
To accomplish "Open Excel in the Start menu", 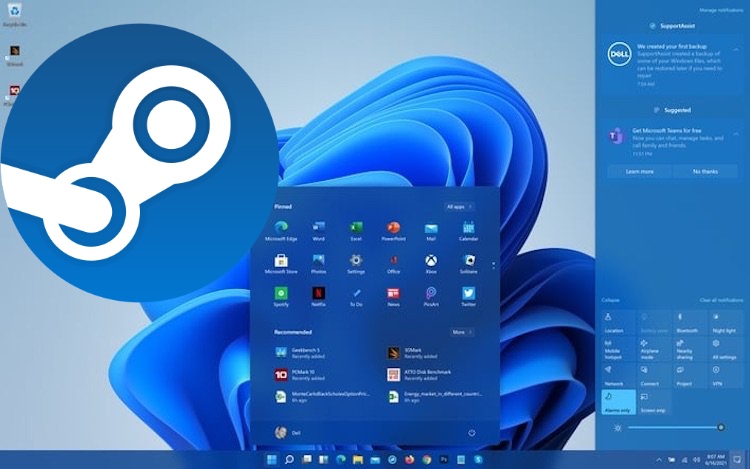I will tap(356, 231).
